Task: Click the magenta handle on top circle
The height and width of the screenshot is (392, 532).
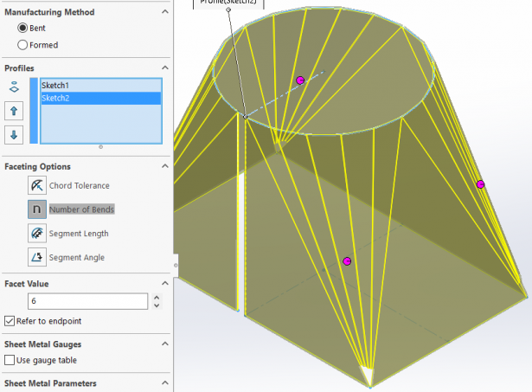Action: (x=300, y=80)
